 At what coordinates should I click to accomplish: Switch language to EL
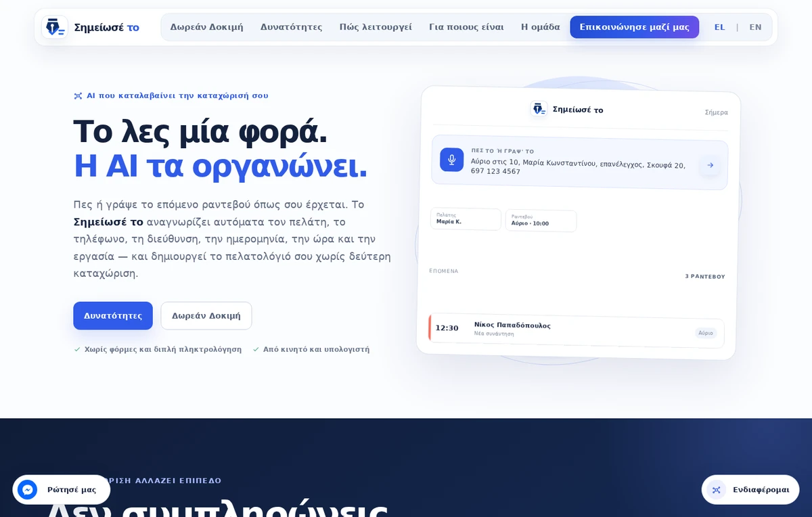tap(719, 27)
